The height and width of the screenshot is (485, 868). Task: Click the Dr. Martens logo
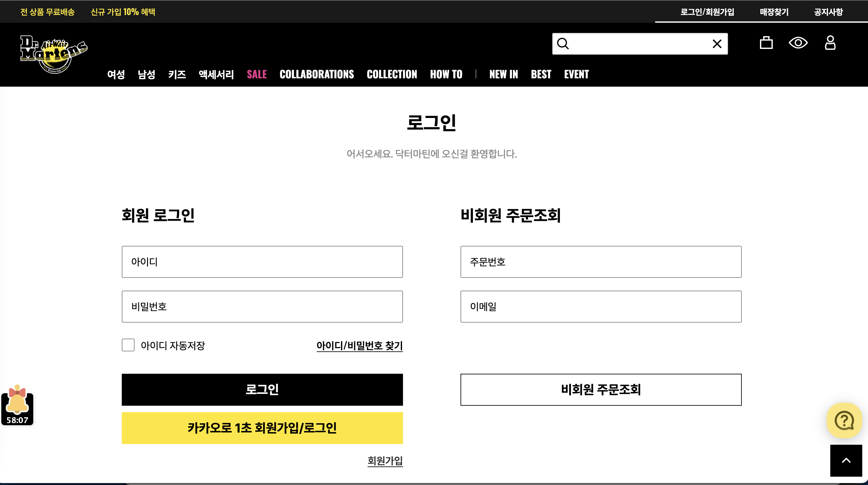(x=54, y=54)
